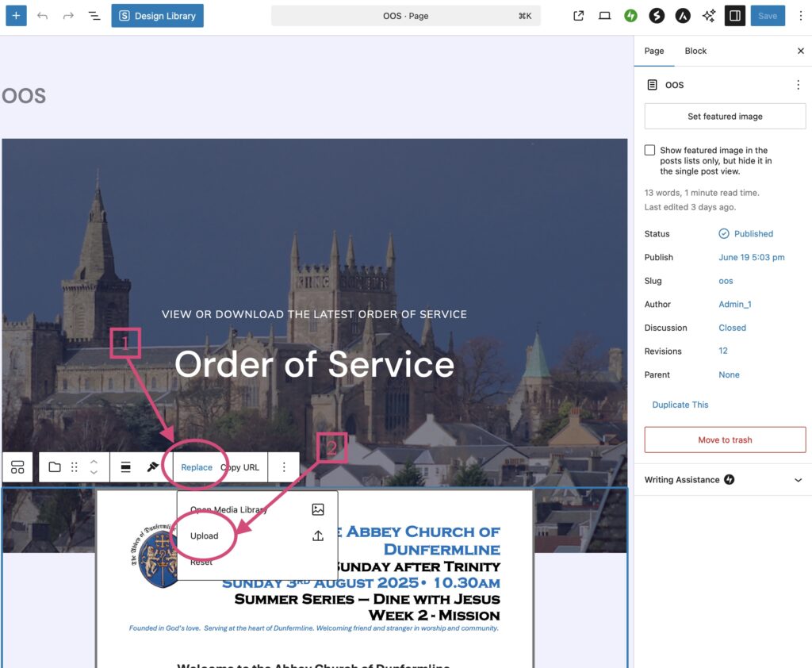This screenshot has height=668, width=812.
Task: Open page preview in new tab icon
Action: (x=579, y=16)
